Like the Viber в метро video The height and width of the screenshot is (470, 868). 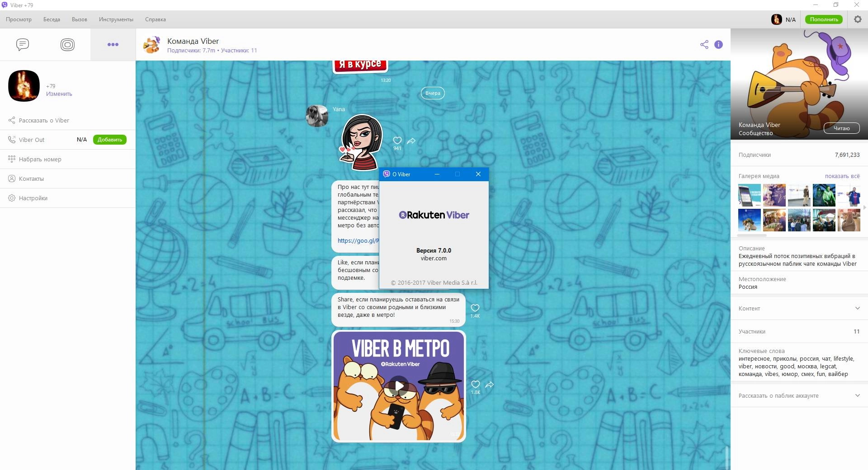click(476, 384)
